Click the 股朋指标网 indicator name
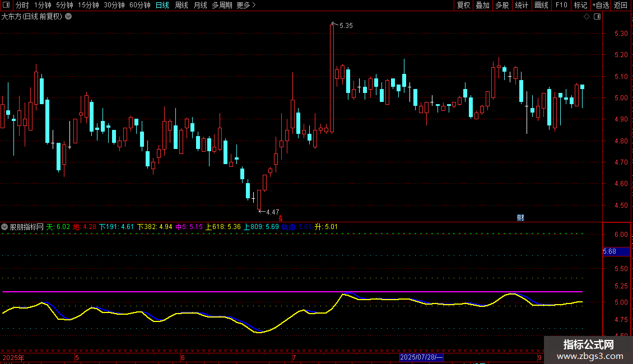Screen dimensions: 633x364 [x=27, y=227]
